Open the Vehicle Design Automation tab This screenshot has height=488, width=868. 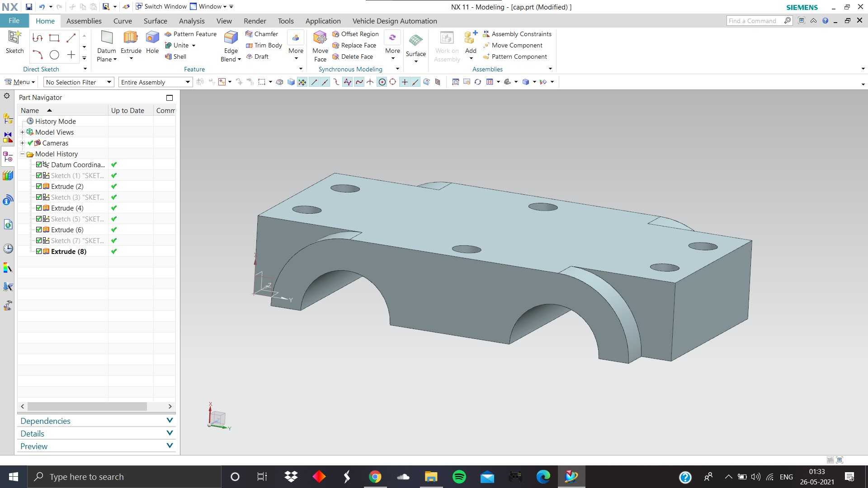[395, 21]
